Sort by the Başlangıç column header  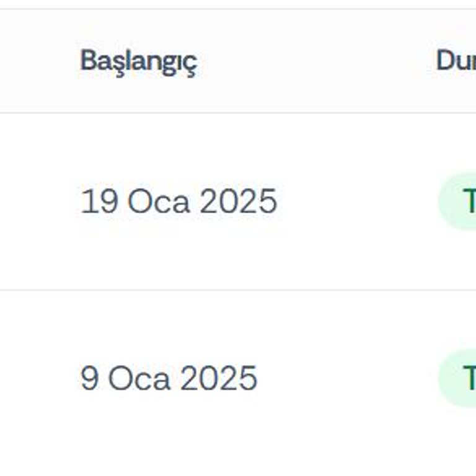[x=138, y=61]
